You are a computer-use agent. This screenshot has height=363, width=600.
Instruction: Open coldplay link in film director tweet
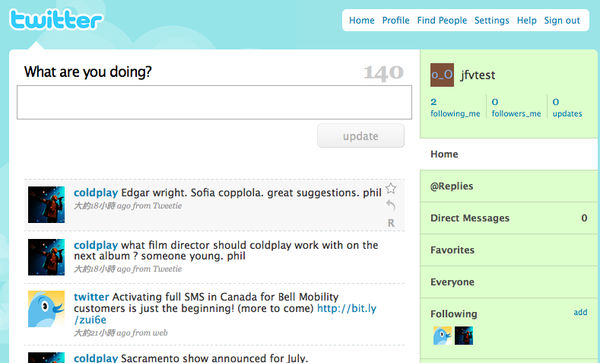[96, 245]
